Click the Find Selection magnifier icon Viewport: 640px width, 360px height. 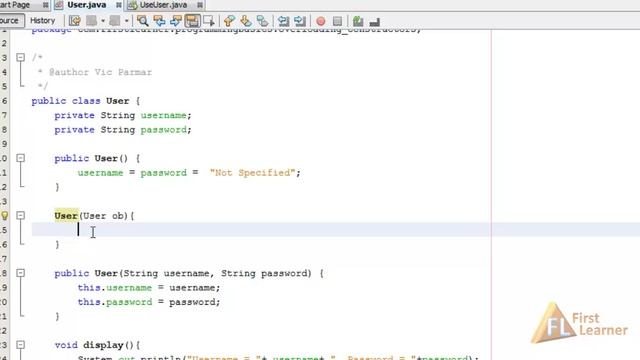pos(142,20)
